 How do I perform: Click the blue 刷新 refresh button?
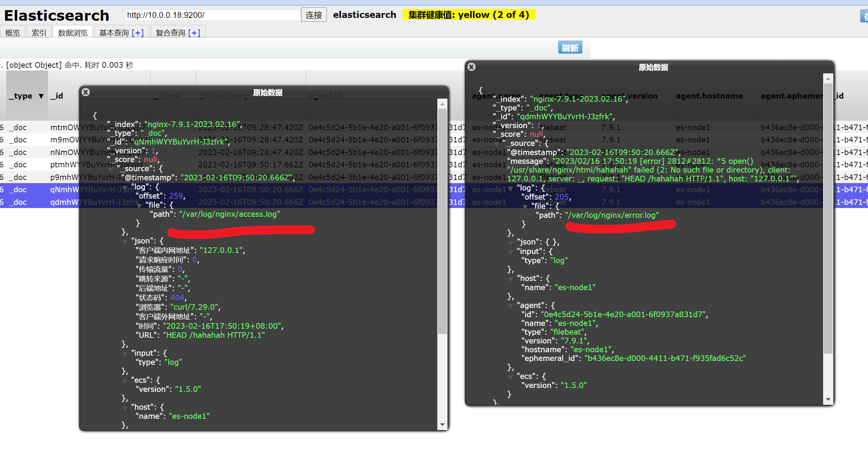coord(570,48)
